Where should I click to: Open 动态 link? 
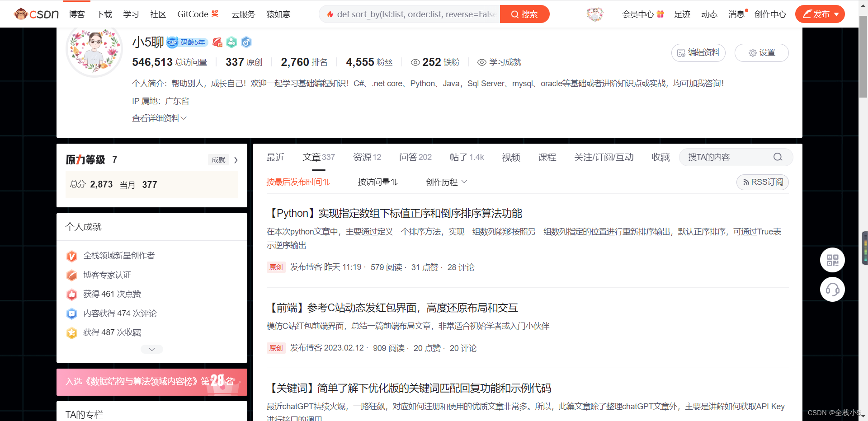[709, 14]
